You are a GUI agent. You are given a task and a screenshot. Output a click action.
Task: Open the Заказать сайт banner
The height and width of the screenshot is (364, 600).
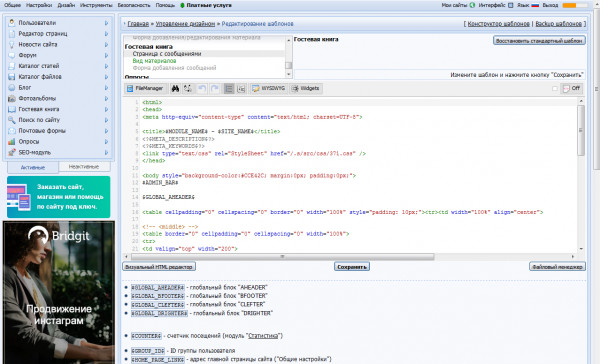59,197
